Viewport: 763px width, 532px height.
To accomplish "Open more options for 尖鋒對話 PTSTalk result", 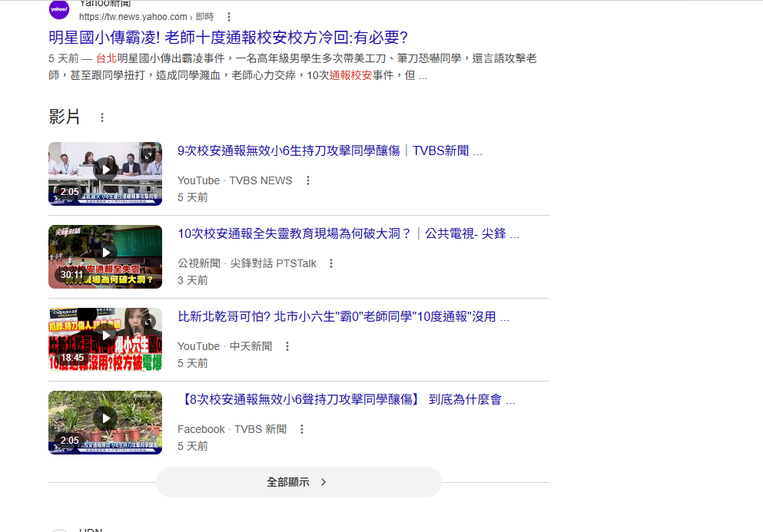I will [331, 263].
